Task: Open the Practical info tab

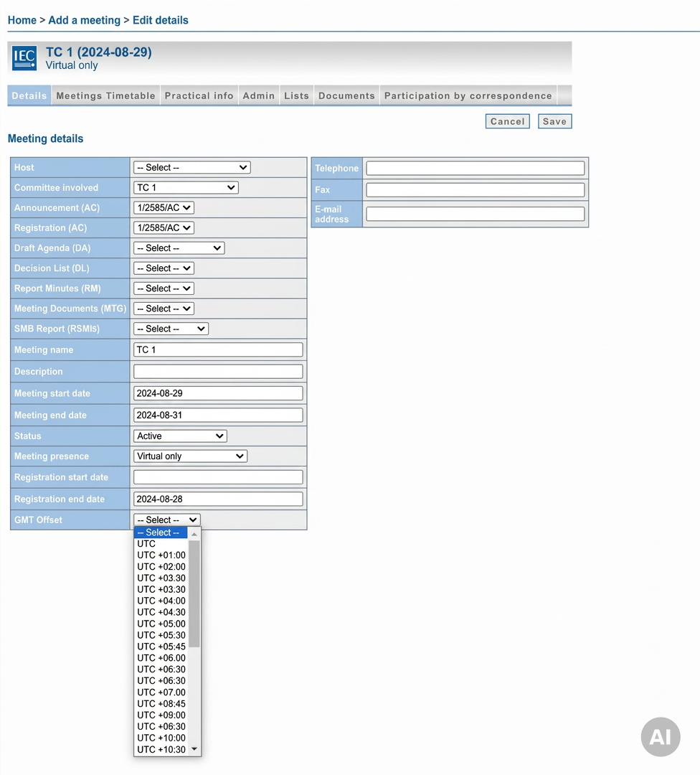Action: pyautogui.click(x=199, y=96)
